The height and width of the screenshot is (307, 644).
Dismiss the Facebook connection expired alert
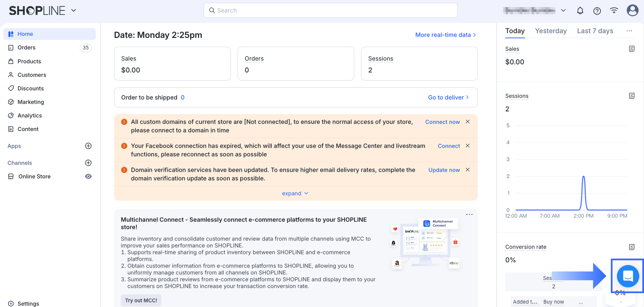[x=468, y=146]
